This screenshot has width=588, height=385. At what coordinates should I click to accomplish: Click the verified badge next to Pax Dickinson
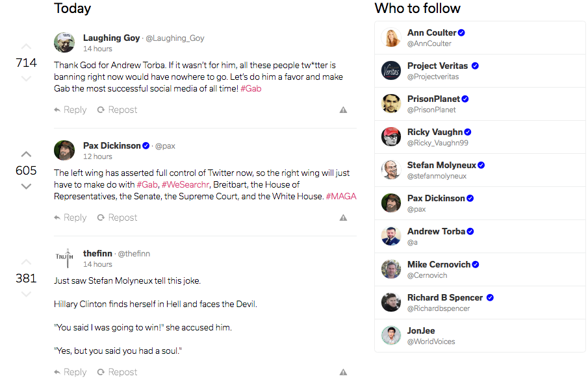[146, 145]
